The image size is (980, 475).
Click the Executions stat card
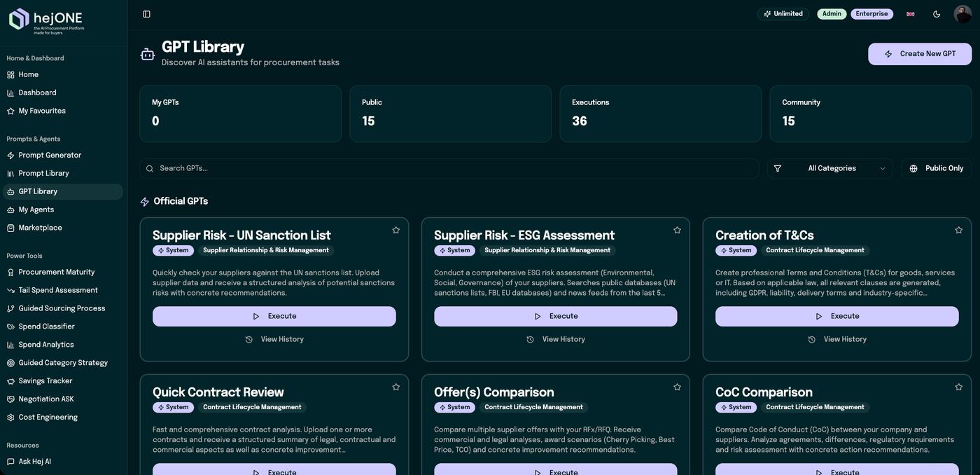tap(661, 113)
